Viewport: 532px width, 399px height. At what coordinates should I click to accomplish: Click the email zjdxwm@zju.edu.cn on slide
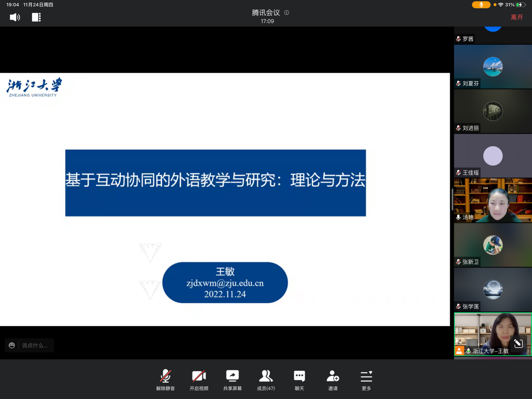point(225,283)
